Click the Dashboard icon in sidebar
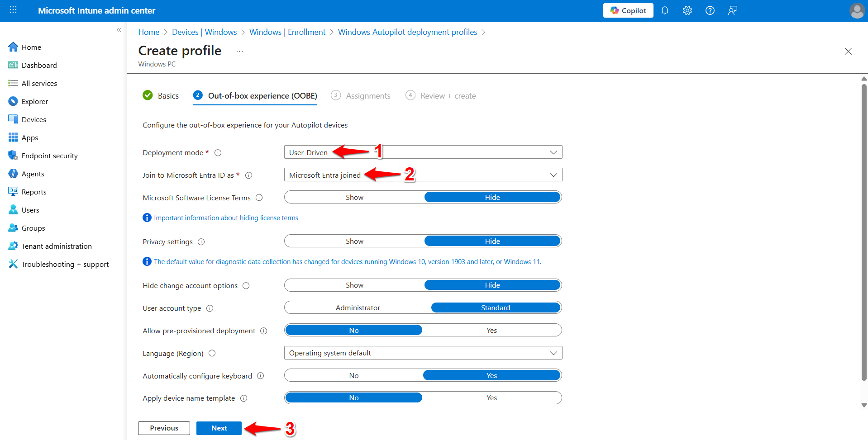The image size is (868, 440). (13, 65)
